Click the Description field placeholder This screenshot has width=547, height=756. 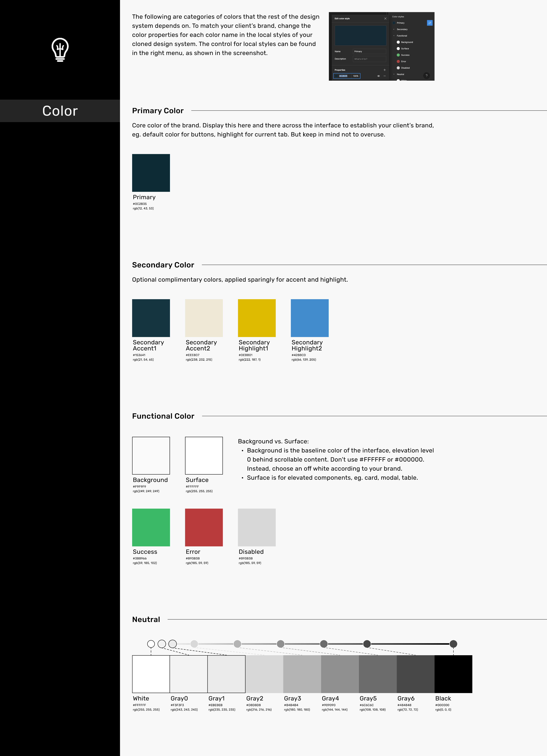pos(369,59)
